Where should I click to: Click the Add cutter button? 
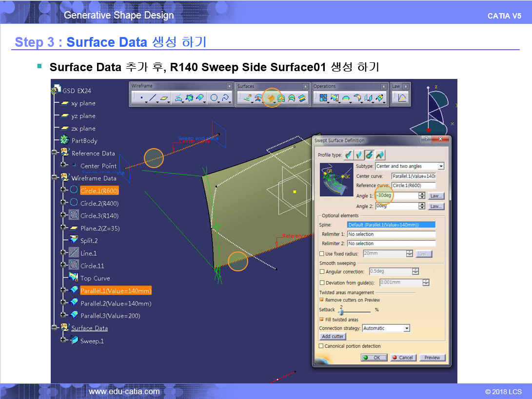333,337
